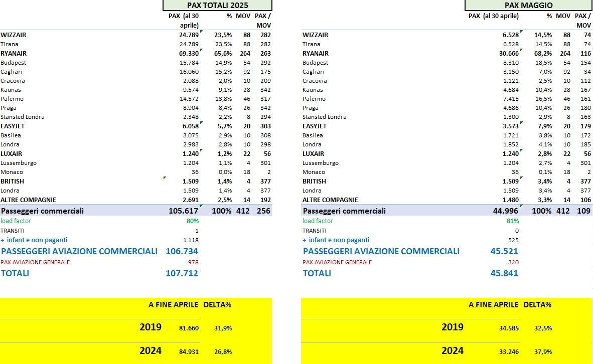The height and width of the screenshot is (364, 593).
Task: Click Stansted Londra value 2.348
Action: pyautogui.click(x=191, y=117)
